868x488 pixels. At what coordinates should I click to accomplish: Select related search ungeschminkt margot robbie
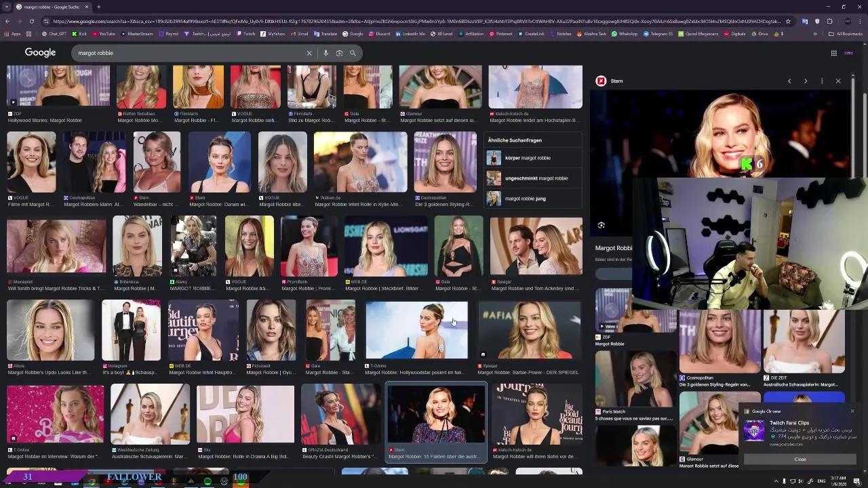533,178
